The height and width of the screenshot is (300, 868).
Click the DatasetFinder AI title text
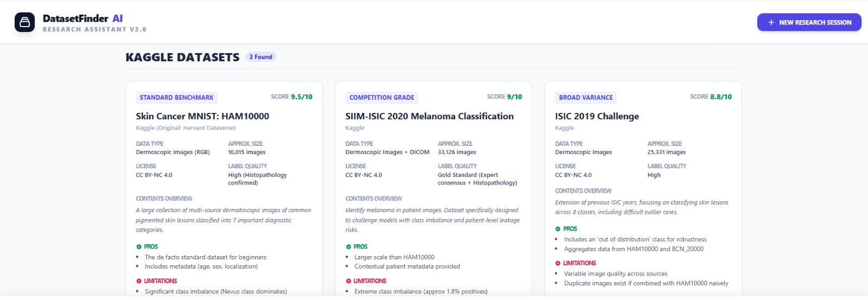click(x=82, y=18)
